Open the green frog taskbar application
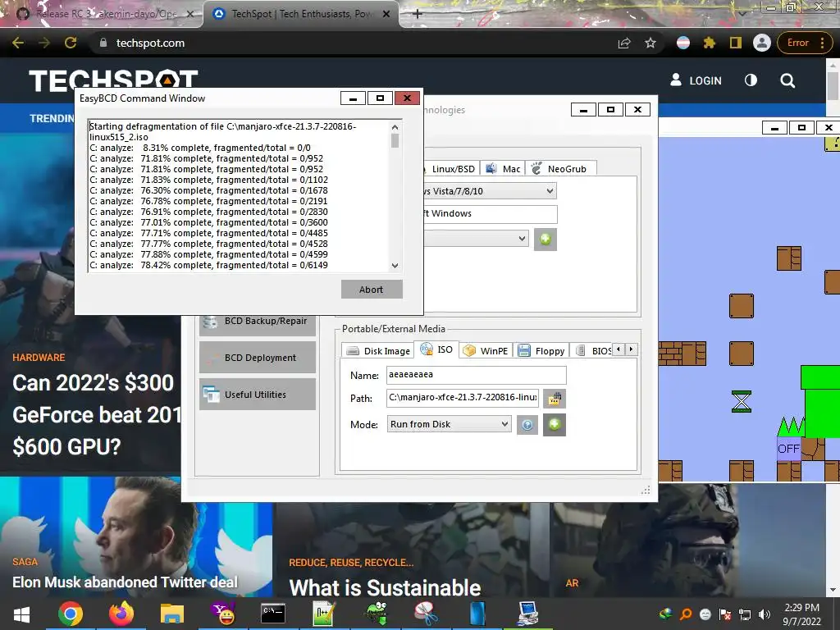Image resolution: width=840 pixels, height=630 pixels. tap(376, 614)
